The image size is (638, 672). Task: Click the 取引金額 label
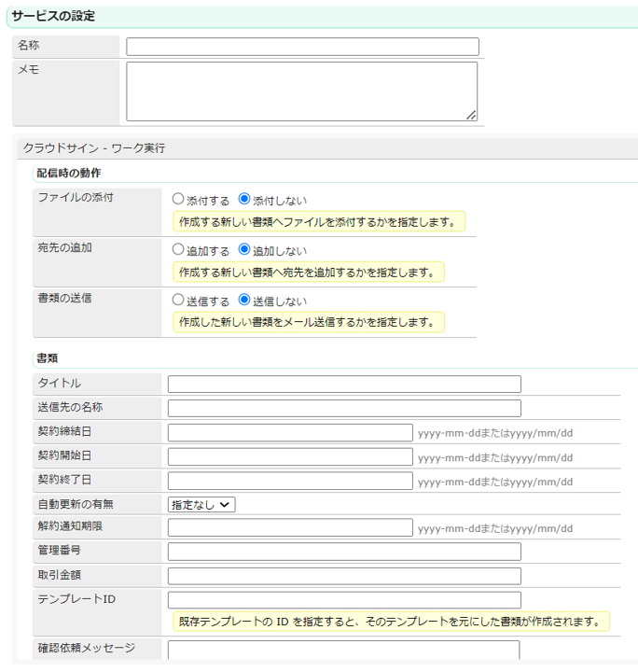click(59, 575)
